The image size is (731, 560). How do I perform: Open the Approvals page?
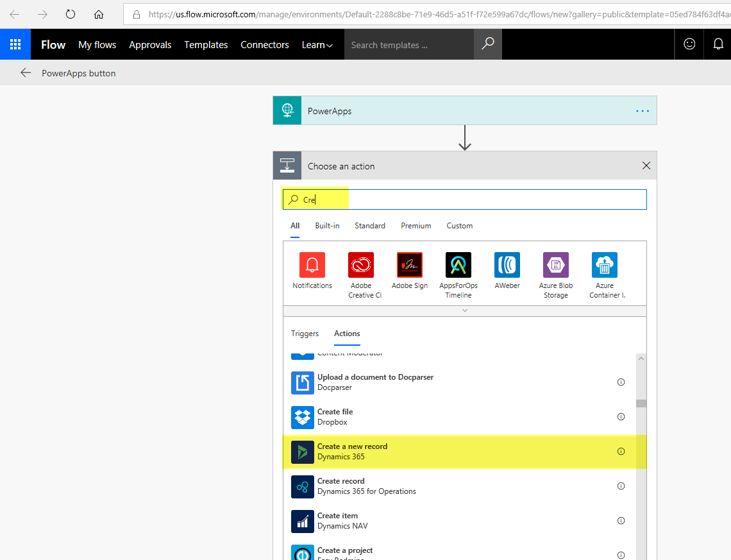(x=150, y=45)
